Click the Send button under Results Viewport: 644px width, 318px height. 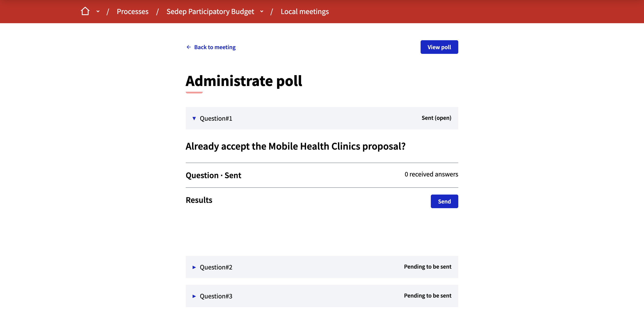pyautogui.click(x=444, y=201)
